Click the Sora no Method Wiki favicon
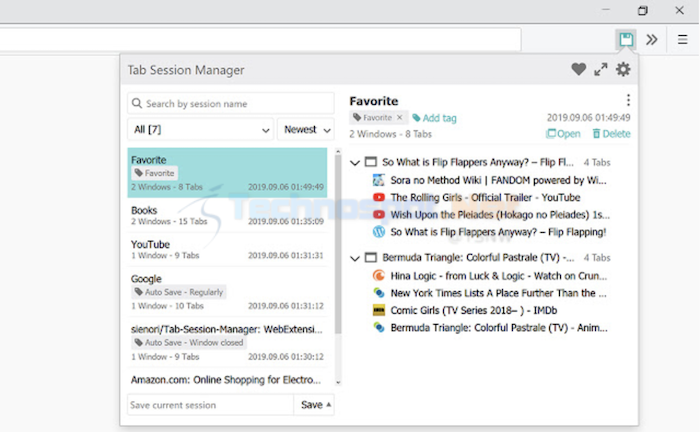This screenshot has width=700, height=432. [379, 180]
